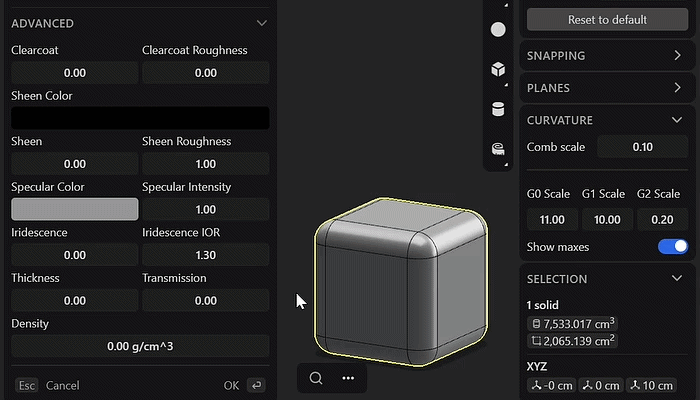Click the Thickness value field

pyautogui.click(x=75, y=300)
